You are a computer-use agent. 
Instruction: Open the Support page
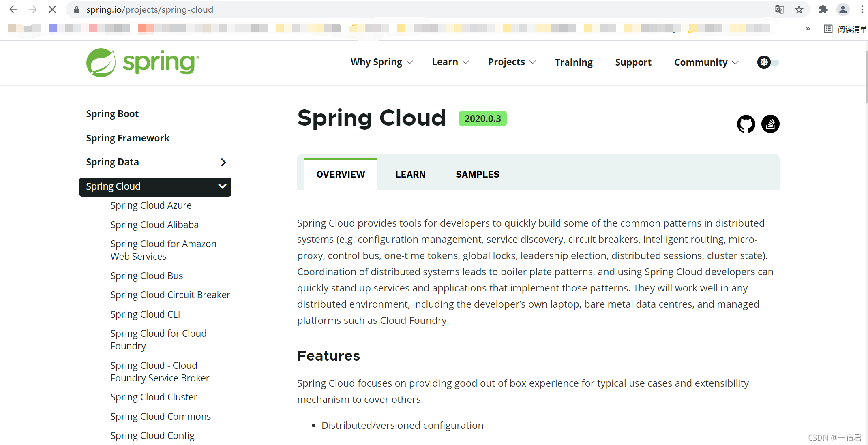[x=633, y=62]
